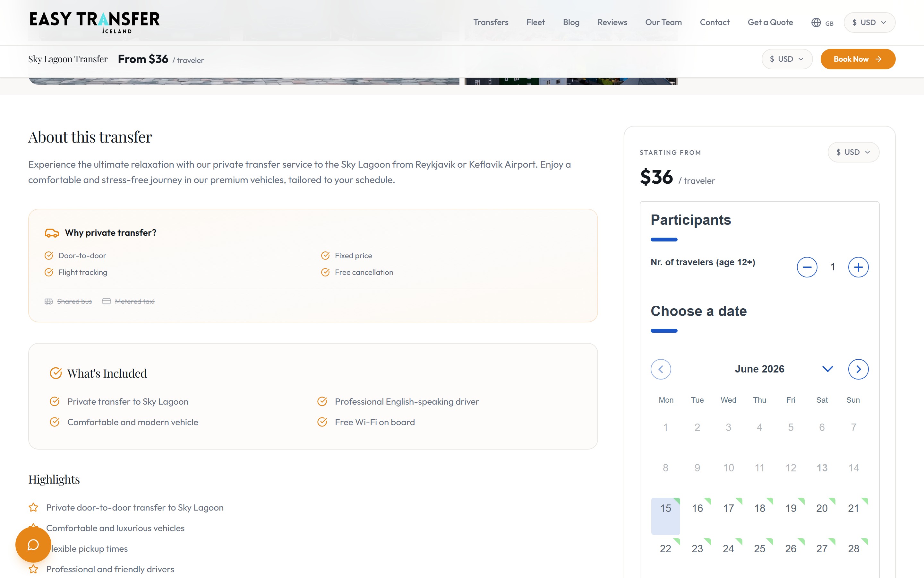Click the 'About this transfer' heading
Screen dimensions: 924x578
click(90, 137)
